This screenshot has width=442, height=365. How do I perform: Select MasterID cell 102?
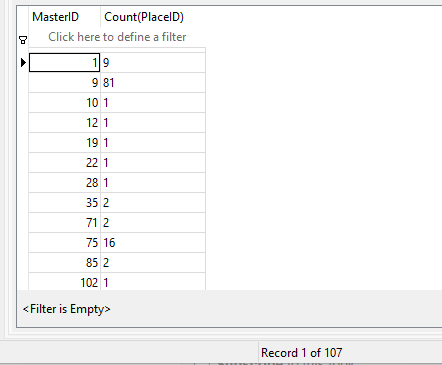(64, 282)
